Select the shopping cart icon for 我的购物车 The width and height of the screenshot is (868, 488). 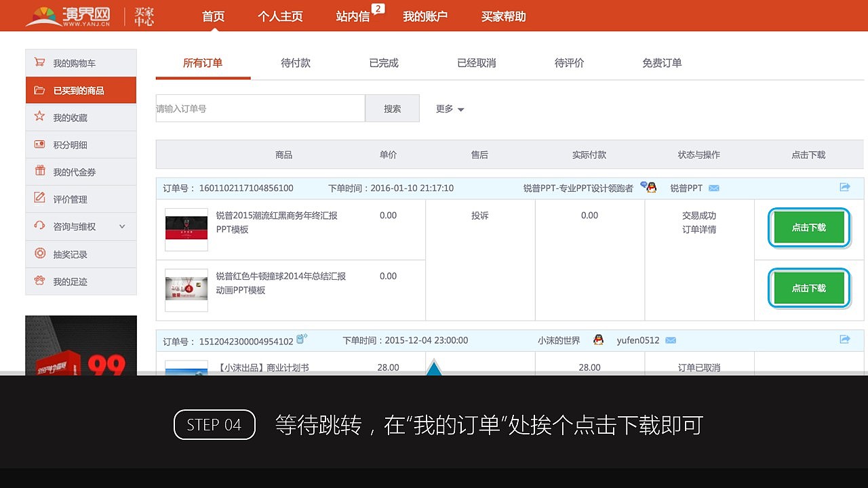click(39, 62)
